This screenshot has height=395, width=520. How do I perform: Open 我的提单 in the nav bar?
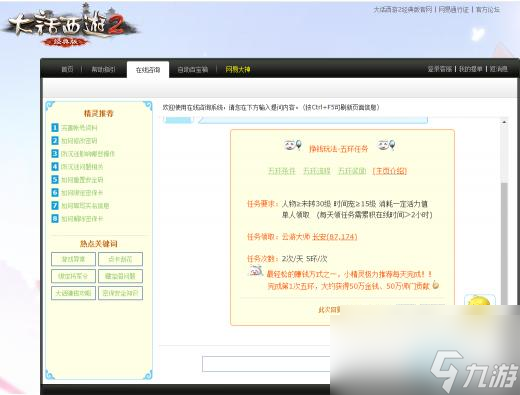click(470, 69)
